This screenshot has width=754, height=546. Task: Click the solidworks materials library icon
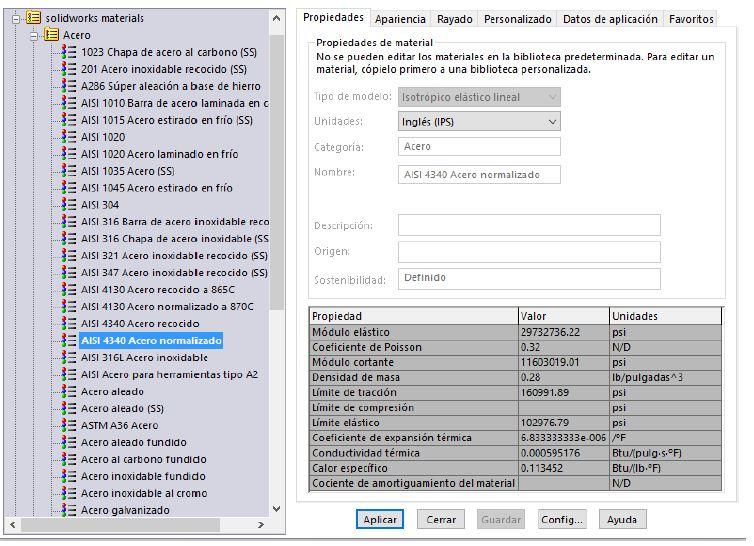[x=33, y=18]
